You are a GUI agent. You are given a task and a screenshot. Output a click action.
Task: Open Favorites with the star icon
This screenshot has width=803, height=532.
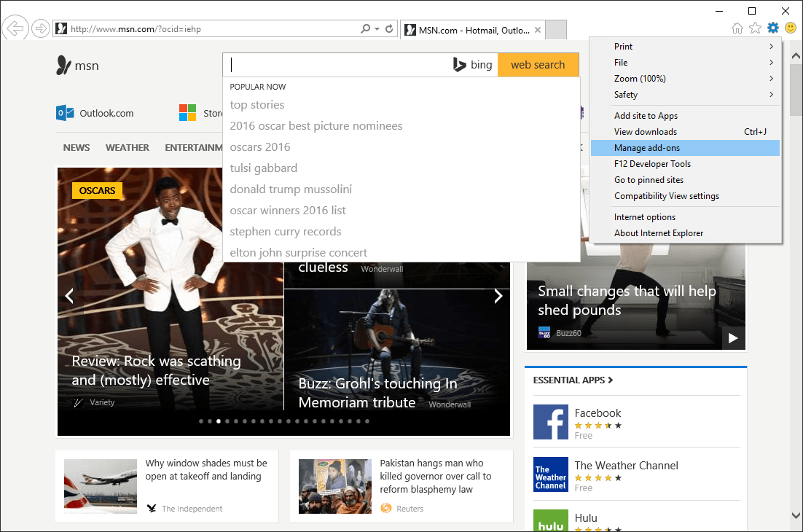pos(755,28)
